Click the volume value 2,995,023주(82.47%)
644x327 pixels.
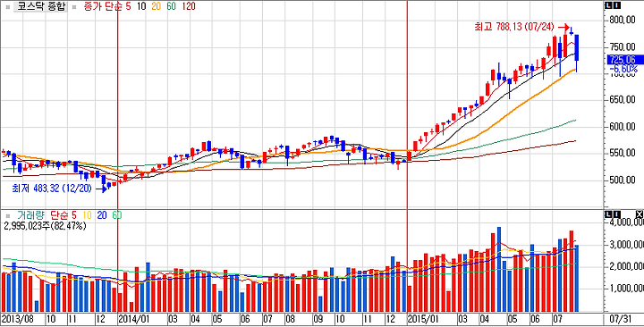[x=46, y=226]
